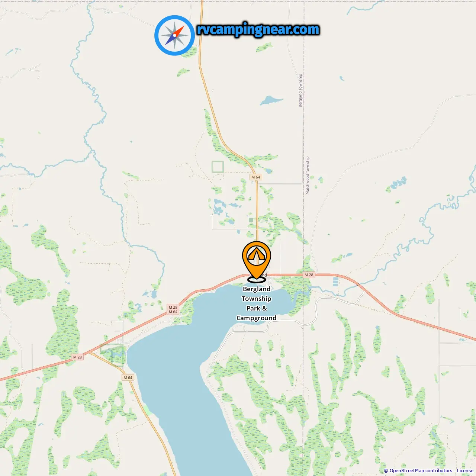The image size is (476, 476).
Task: Click the green outlined square west of M 64
Action: pos(218,167)
